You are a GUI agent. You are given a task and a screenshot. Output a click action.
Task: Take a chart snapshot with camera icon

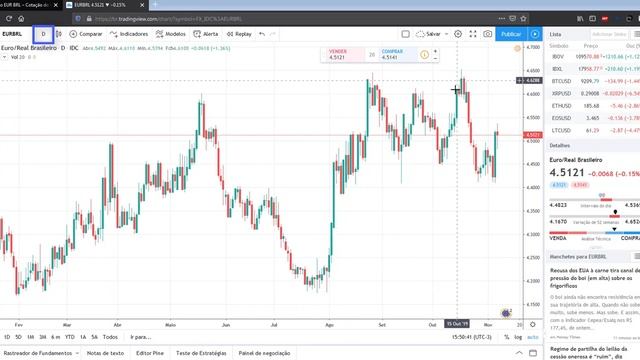click(487, 34)
